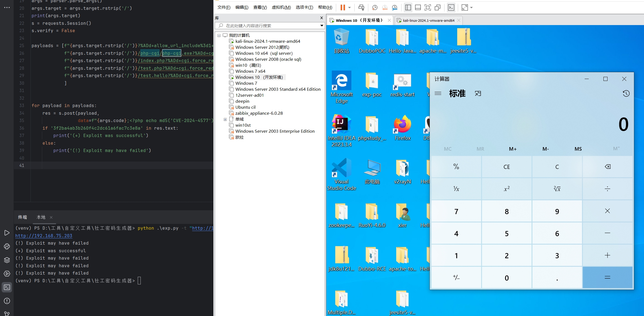Image resolution: width=644 pixels, height=316 pixels.
Task: Open the snapshot manager
Action: coord(394,8)
